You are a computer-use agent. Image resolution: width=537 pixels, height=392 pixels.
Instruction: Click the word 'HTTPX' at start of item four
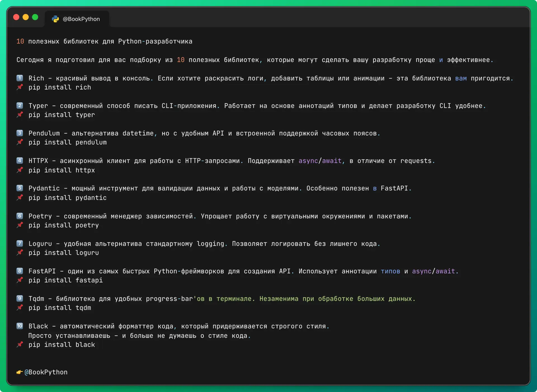pos(38,161)
